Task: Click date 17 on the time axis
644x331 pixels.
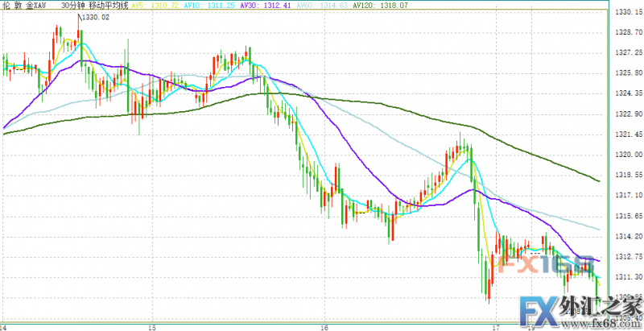Action: tap(496, 328)
